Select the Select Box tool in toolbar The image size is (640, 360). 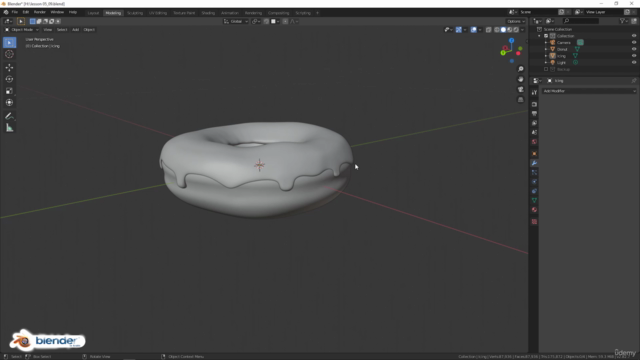point(9,42)
